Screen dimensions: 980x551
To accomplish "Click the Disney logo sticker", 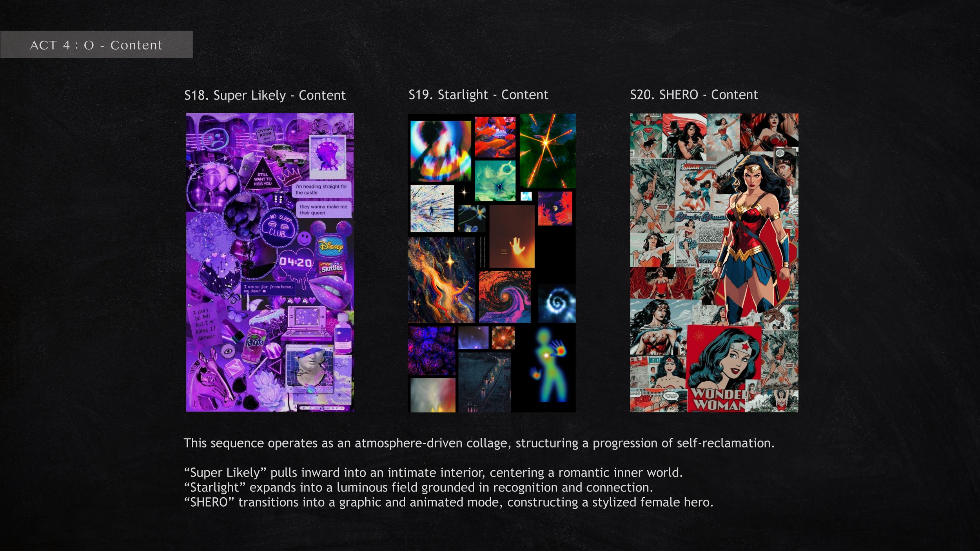I will click(331, 247).
